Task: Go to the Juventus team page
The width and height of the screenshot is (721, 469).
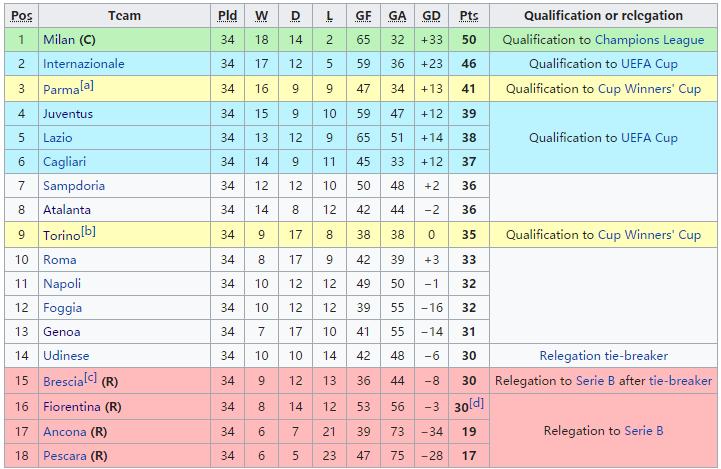Action: [68, 113]
